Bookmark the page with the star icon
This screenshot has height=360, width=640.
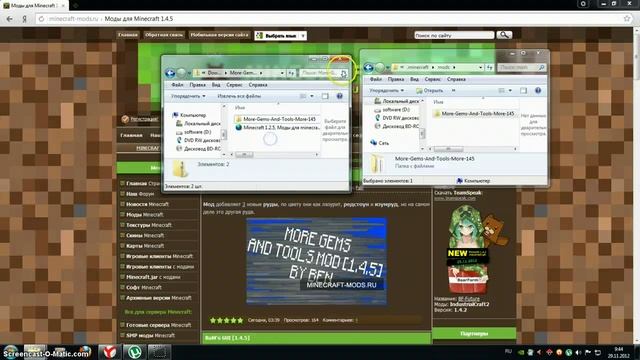pos(627,19)
